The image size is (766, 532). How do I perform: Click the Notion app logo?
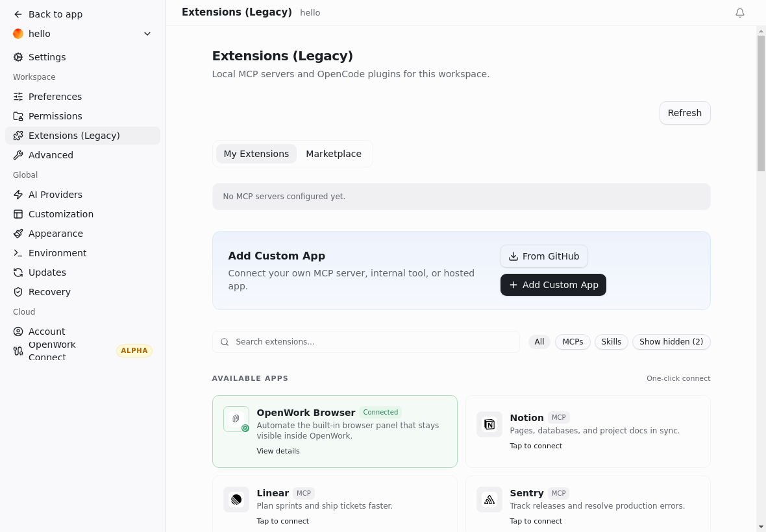(x=489, y=424)
